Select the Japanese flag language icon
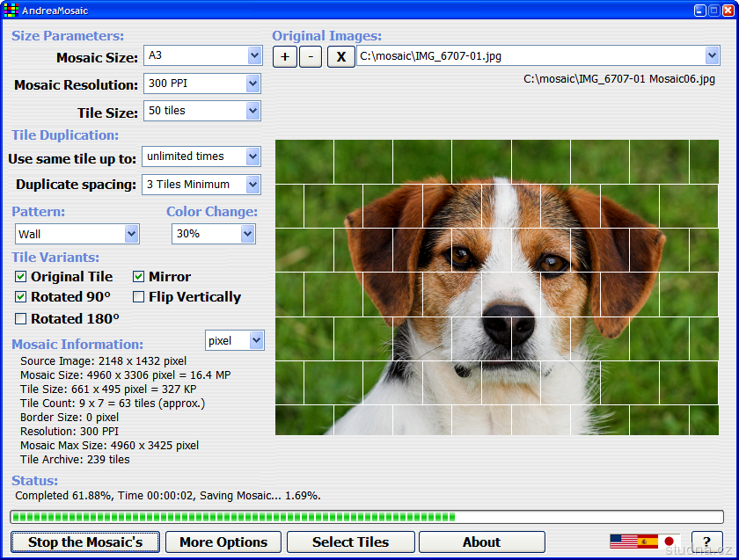Screen dimensions: 739x560 pos(670,542)
